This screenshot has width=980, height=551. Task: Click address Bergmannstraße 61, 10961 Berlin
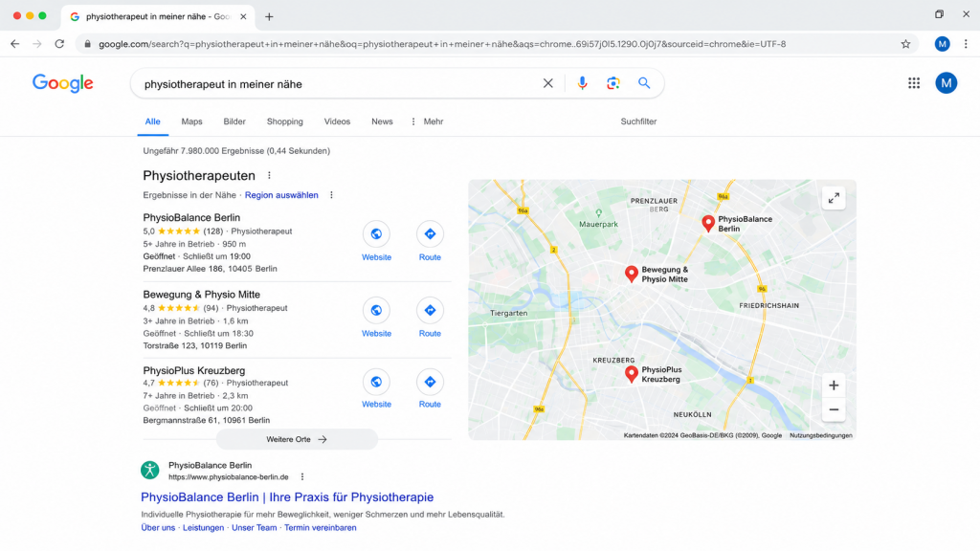pos(207,421)
